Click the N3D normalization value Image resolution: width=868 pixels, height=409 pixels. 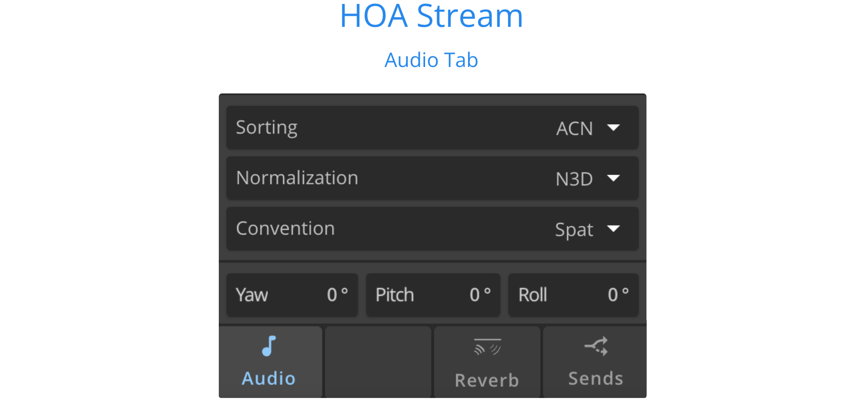click(x=574, y=179)
